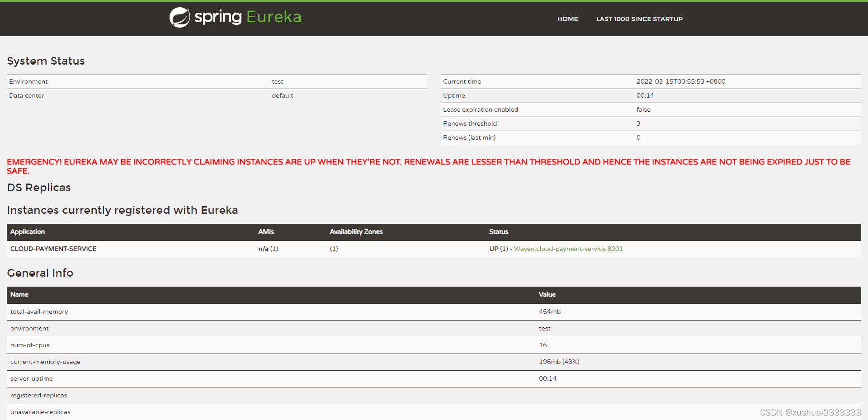Screen dimensions: 868x420
Task: Click the unavailable-replicas row label
Action: [40, 412]
